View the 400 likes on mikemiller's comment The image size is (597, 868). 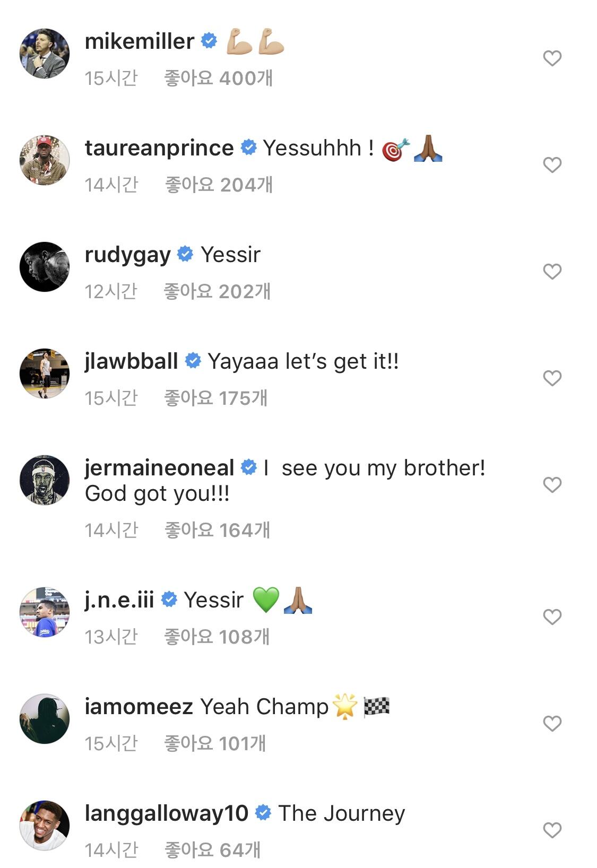click(218, 79)
